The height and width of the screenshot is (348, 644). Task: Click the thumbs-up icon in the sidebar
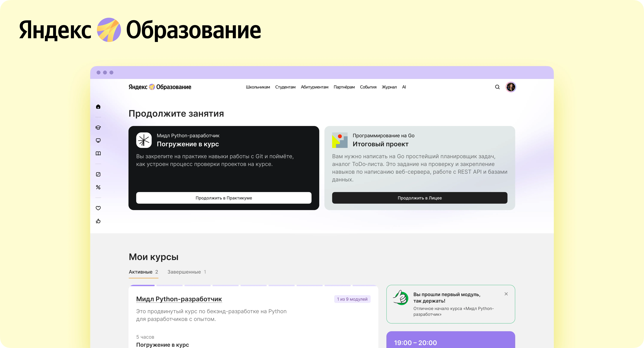point(98,221)
